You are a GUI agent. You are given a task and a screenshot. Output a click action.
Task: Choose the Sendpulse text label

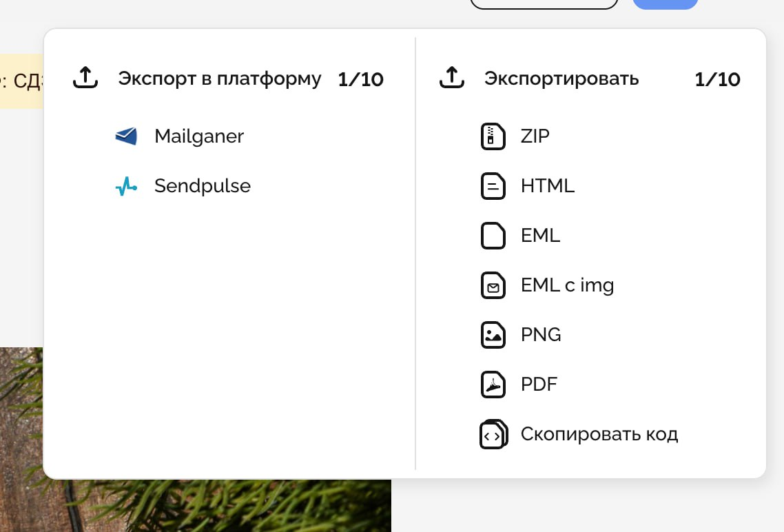202,186
